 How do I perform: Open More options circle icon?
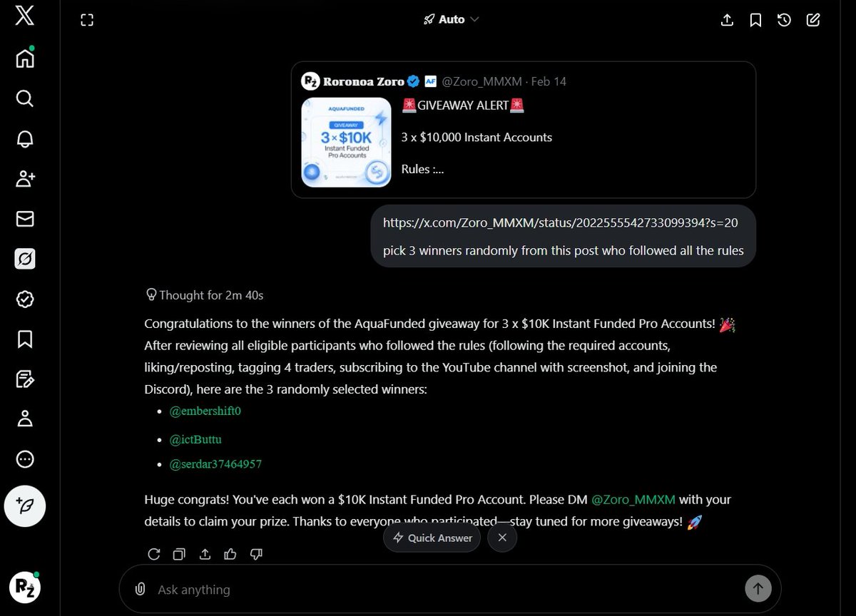tap(25, 459)
